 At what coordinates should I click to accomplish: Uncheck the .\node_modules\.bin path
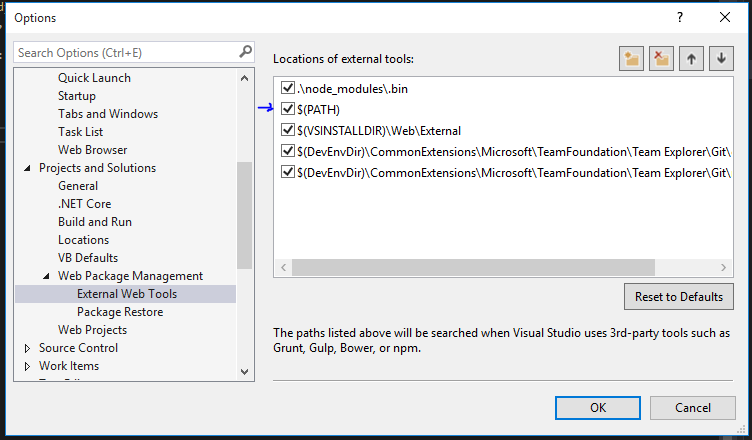(x=288, y=88)
